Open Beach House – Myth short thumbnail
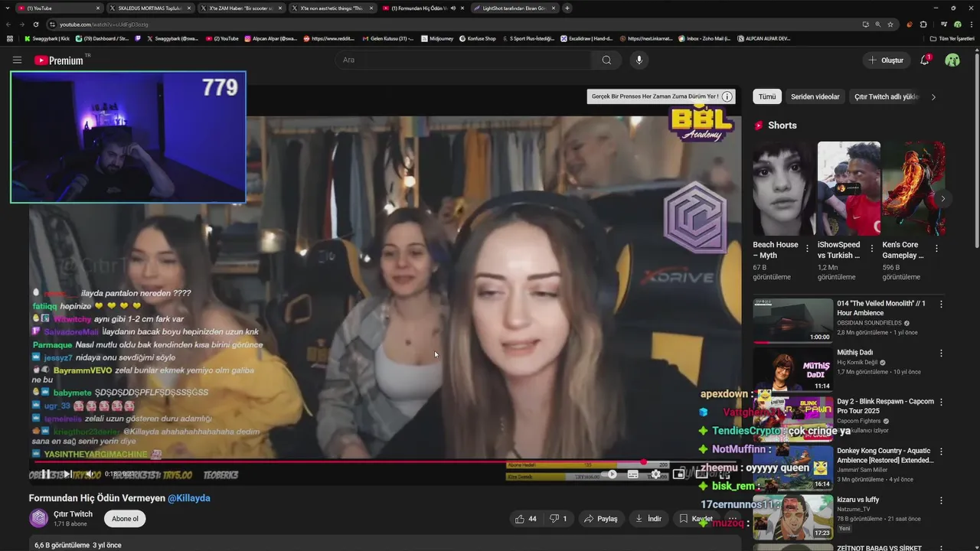Image resolution: width=980 pixels, height=551 pixels. [783, 188]
